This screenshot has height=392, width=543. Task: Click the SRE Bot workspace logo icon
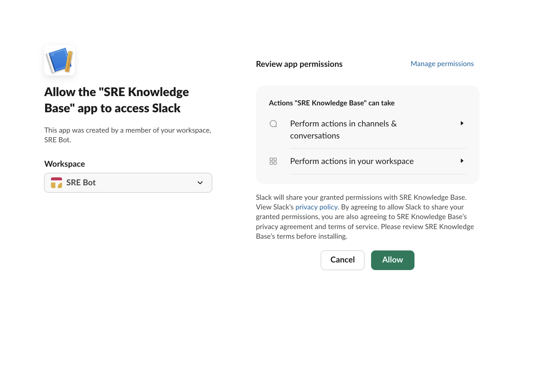coord(57,183)
